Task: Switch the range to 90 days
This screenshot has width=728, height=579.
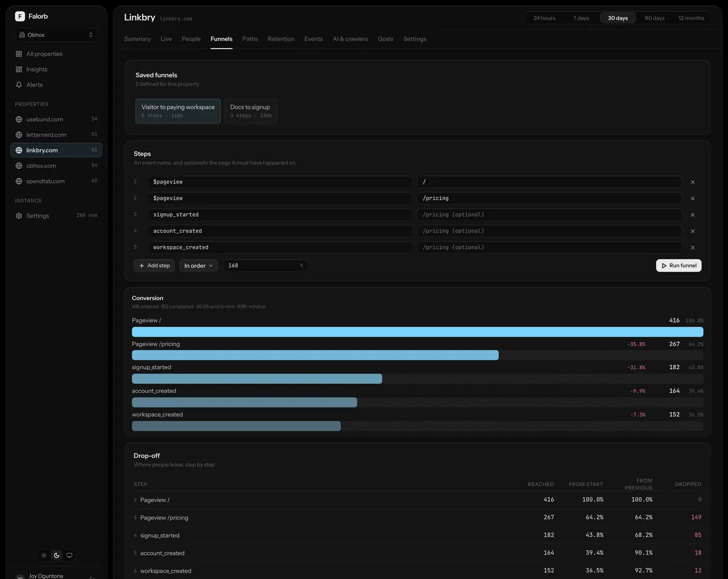Action: 655,18
